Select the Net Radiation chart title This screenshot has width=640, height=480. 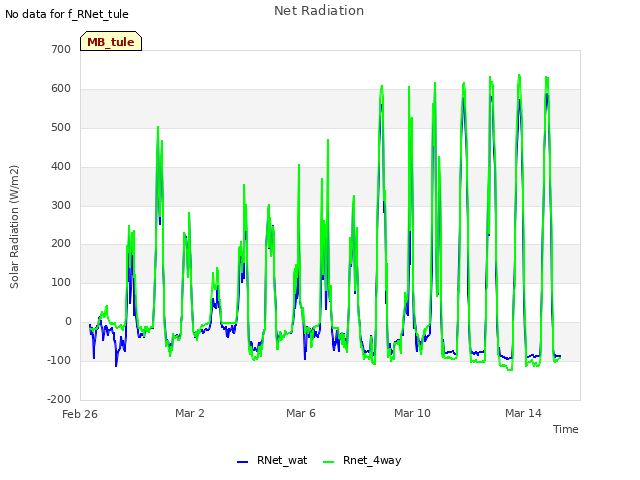click(x=319, y=11)
